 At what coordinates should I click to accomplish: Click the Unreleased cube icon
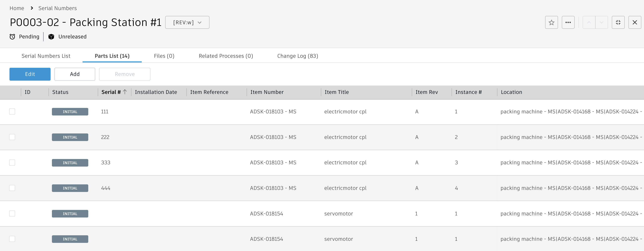51,37
